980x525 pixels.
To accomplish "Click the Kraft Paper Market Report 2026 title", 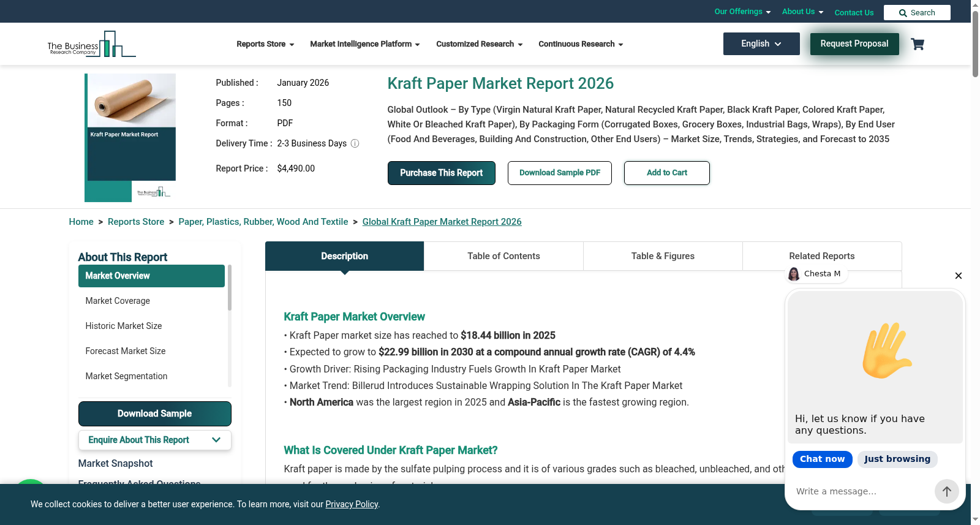I will pyautogui.click(x=500, y=83).
